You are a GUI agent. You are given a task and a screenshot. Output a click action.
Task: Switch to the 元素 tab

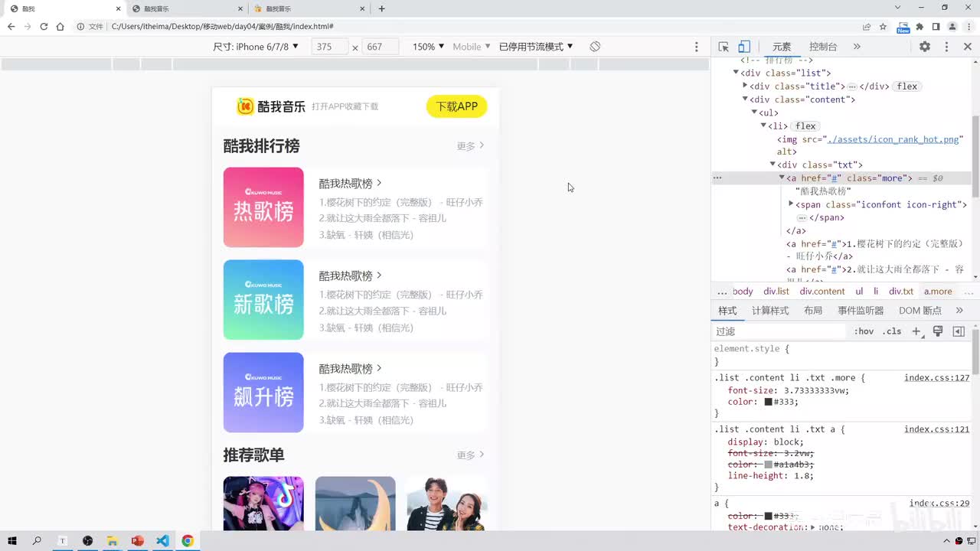tap(782, 47)
